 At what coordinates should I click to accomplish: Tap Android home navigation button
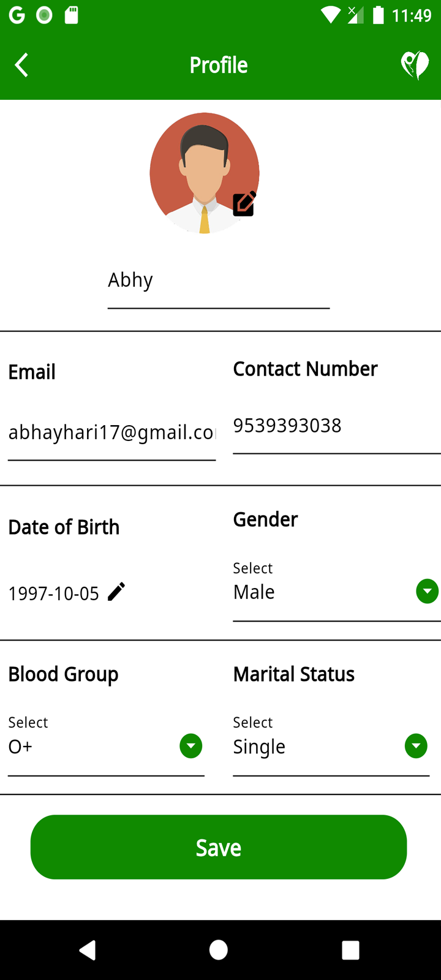219,950
